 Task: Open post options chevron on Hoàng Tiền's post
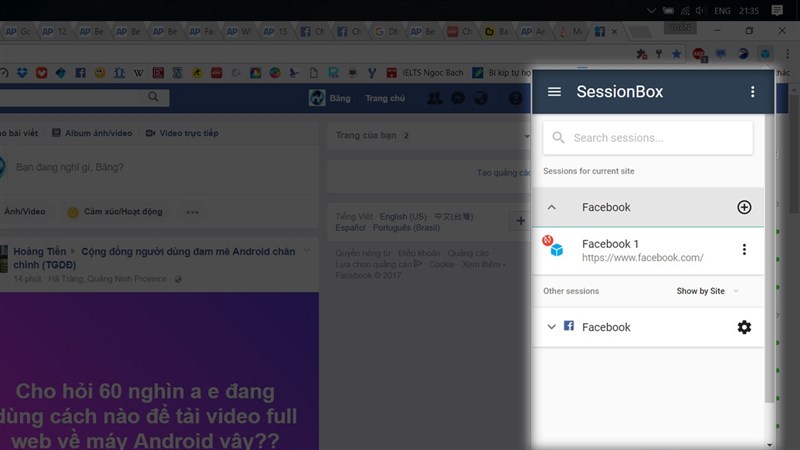click(x=307, y=251)
